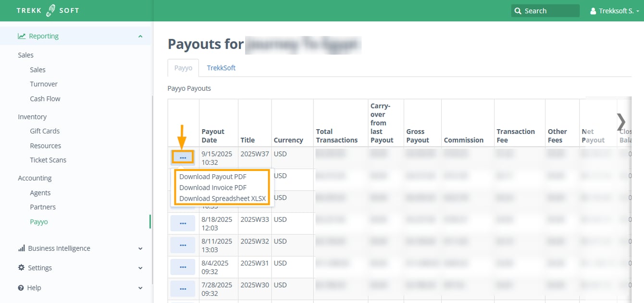The height and width of the screenshot is (303, 644).
Task: Open the Turnover report
Action: coord(44,84)
